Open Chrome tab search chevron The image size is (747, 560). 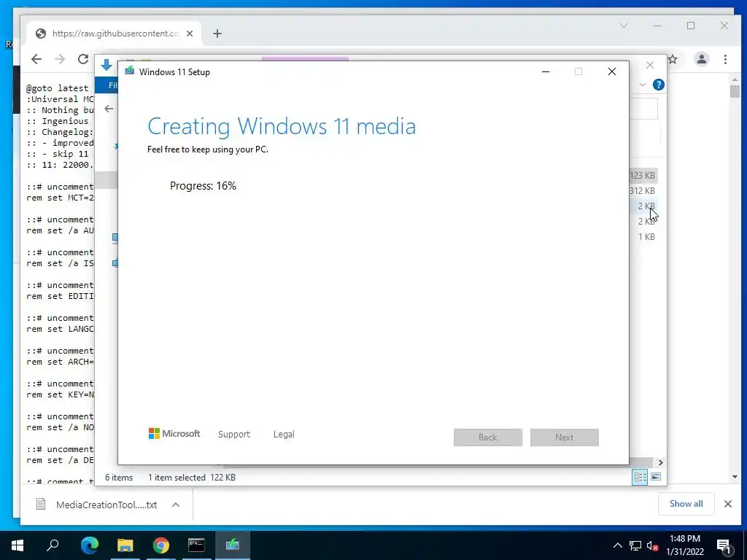click(x=624, y=26)
